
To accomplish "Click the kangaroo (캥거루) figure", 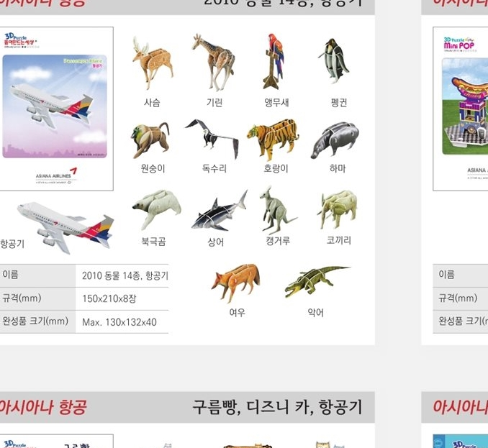I will [x=278, y=209].
